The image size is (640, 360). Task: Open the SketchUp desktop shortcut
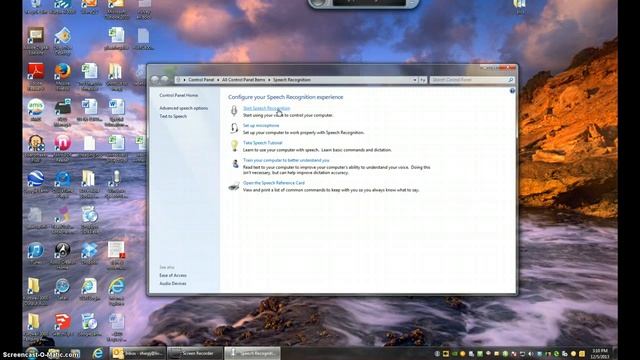coord(62,325)
